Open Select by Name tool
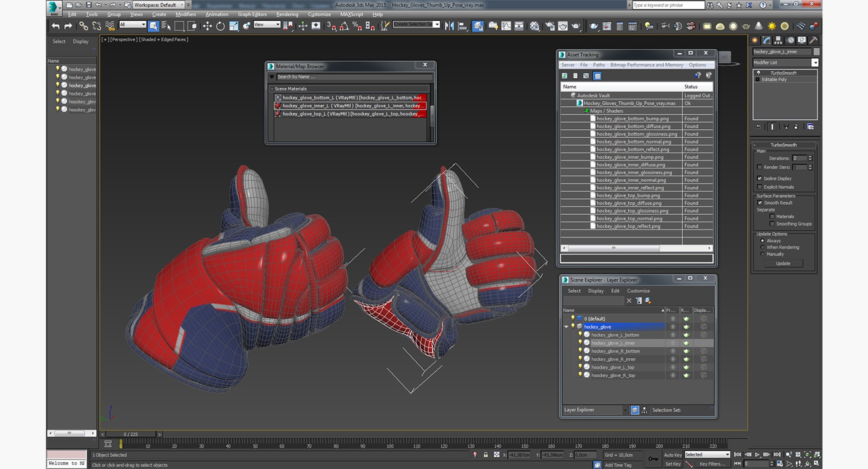Screen dimensions: 868x469 coord(166,26)
